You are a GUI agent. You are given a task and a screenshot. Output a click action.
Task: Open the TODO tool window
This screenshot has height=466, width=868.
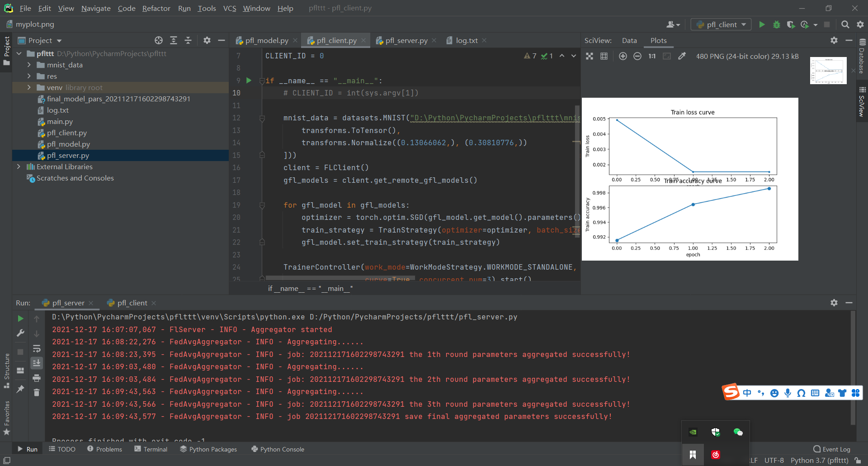coord(62,449)
